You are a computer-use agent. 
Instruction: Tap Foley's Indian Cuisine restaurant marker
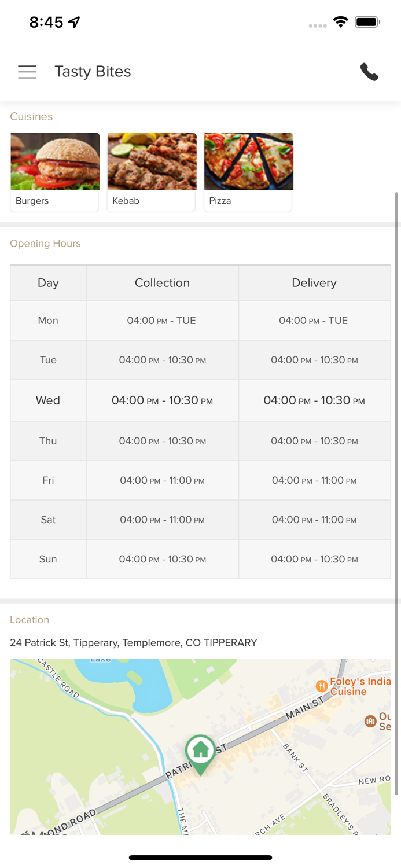point(322,686)
